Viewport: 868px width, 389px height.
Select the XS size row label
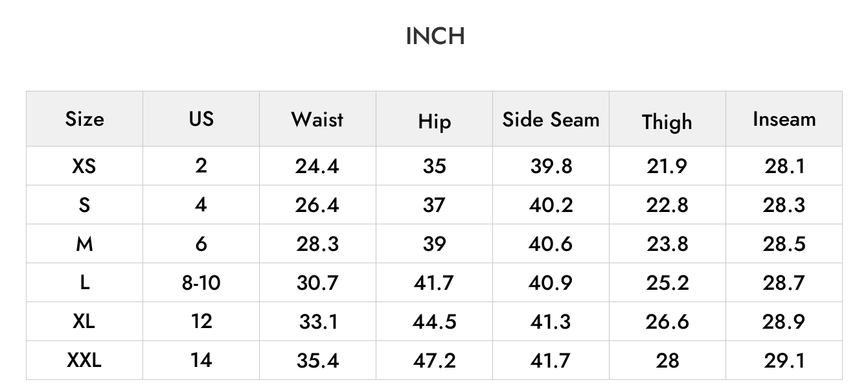click(x=84, y=166)
